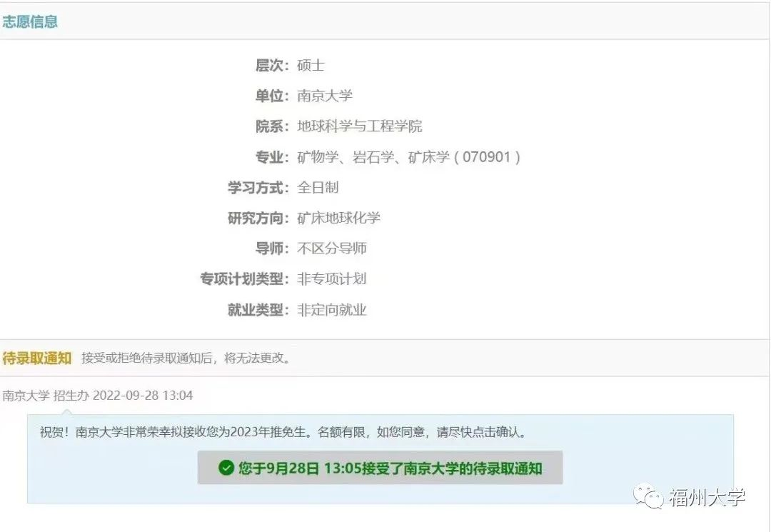The width and height of the screenshot is (771, 532).
Task: Click the WeChat logo watermark icon
Action: (650, 496)
